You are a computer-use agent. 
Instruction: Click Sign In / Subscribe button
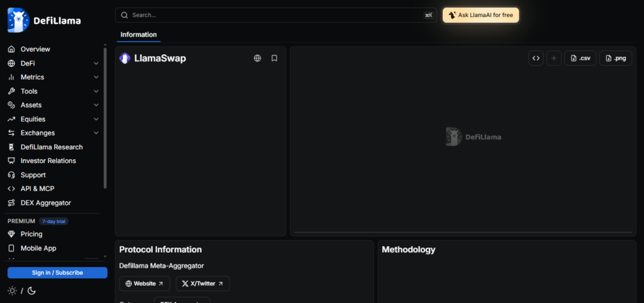click(x=57, y=273)
